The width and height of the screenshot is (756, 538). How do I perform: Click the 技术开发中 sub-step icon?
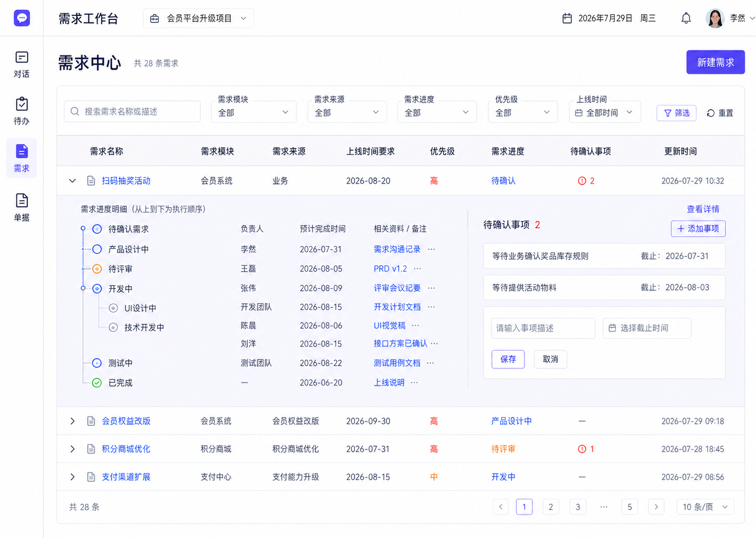pyautogui.click(x=113, y=327)
